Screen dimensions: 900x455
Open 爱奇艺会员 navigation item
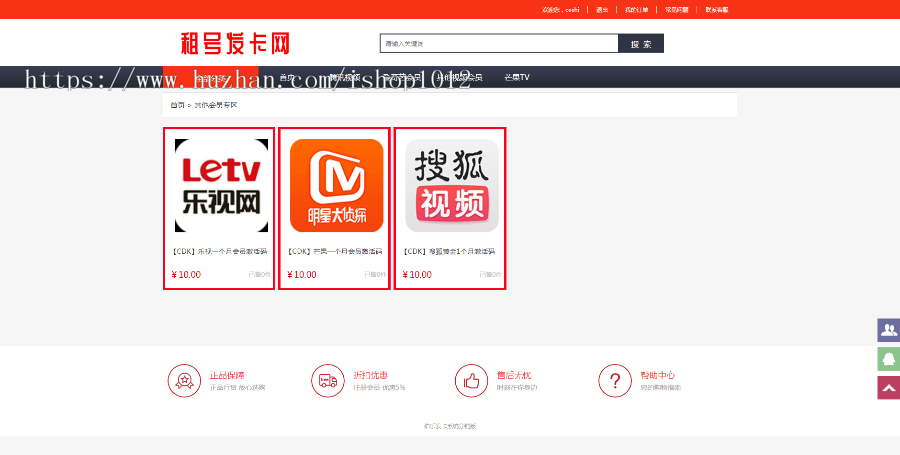402,77
